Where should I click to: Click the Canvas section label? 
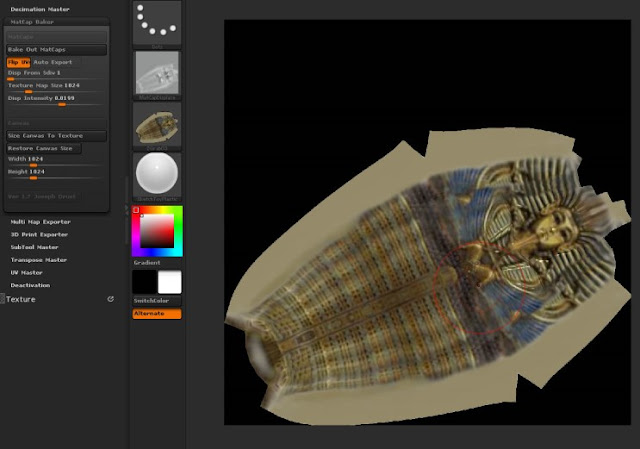(56, 123)
